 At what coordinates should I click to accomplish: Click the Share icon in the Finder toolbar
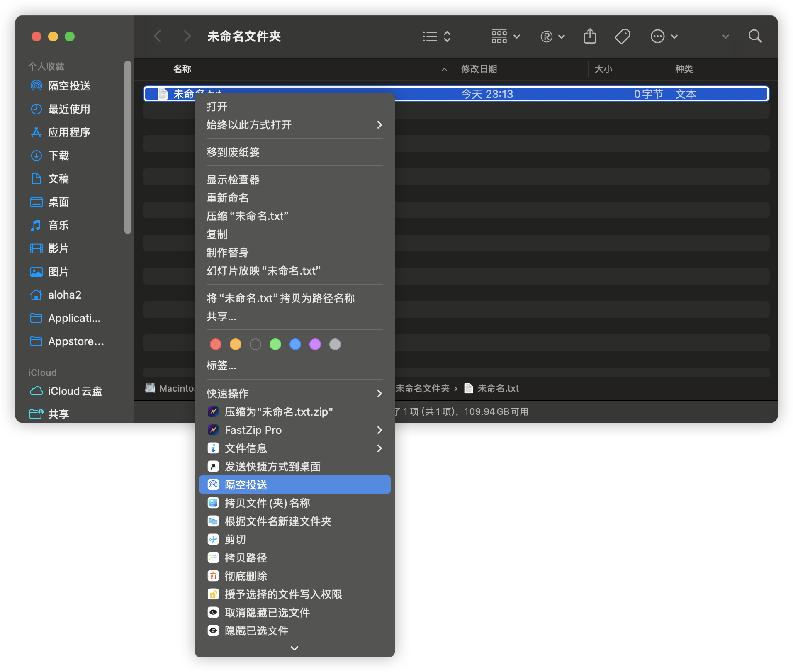click(590, 37)
